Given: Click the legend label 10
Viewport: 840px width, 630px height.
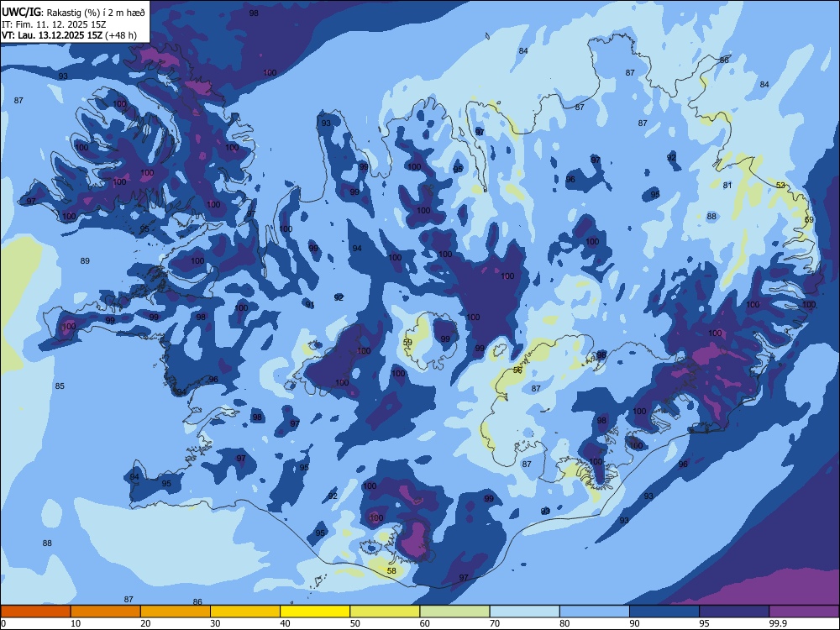Looking at the screenshot, I should pyautogui.click(x=76, y=623).
